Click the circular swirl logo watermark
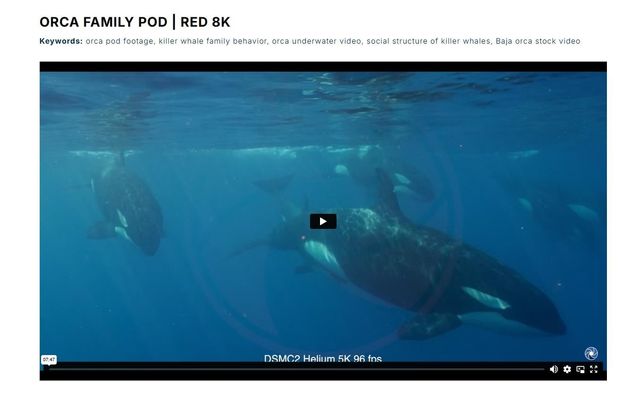This screenshot has width=640, height=394. [x=591, y=353]
